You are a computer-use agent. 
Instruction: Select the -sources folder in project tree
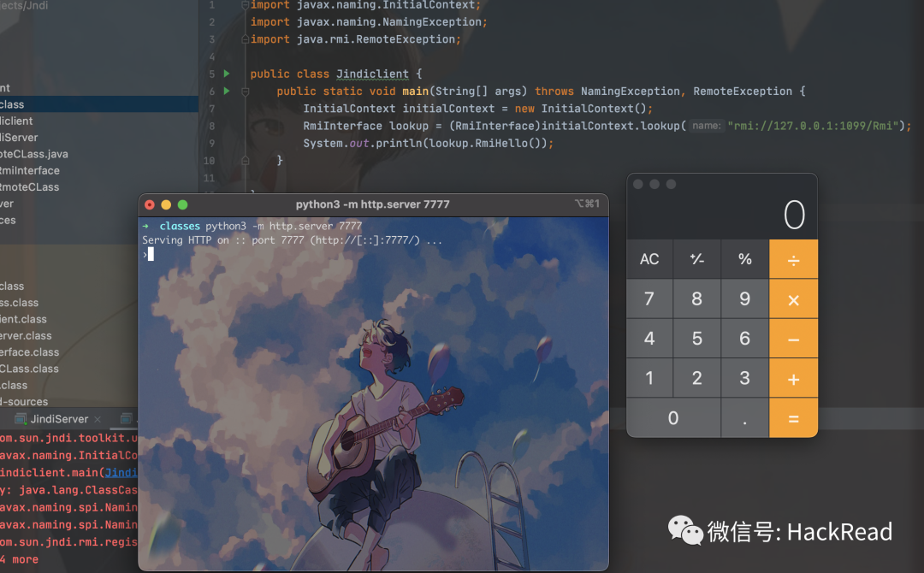coord(24,401)
